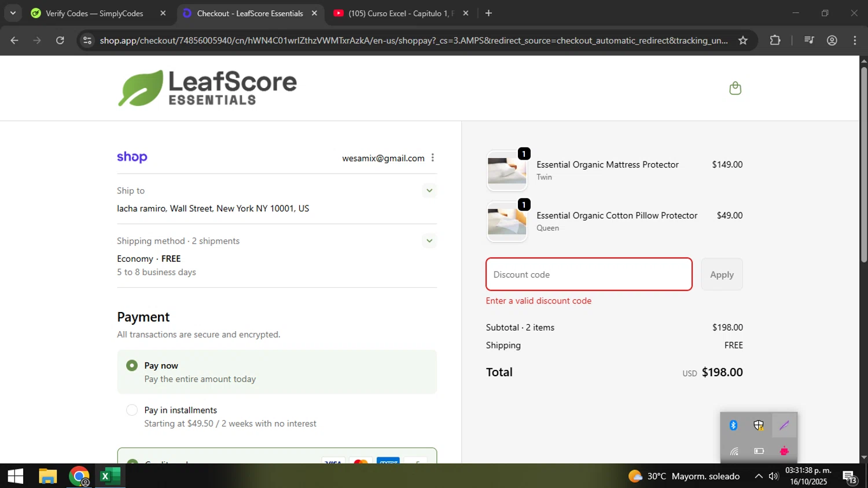Open new tab with plus button
The width and height of the screenshot is (868, 488).
click(488, 13)
